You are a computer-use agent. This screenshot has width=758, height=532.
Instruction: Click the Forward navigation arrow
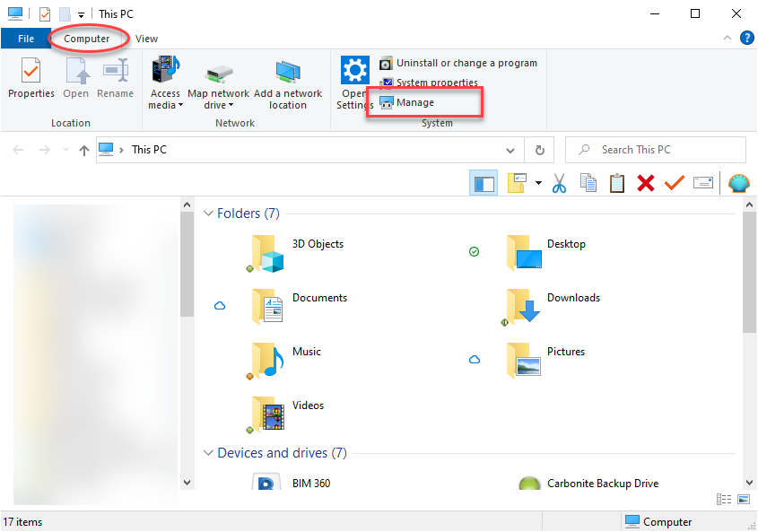45,150
